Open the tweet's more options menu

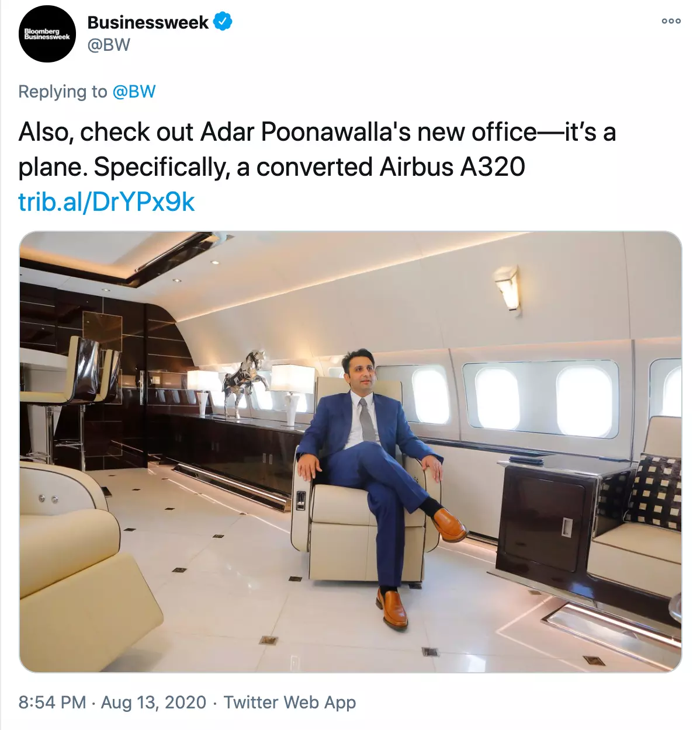(671, 21)
